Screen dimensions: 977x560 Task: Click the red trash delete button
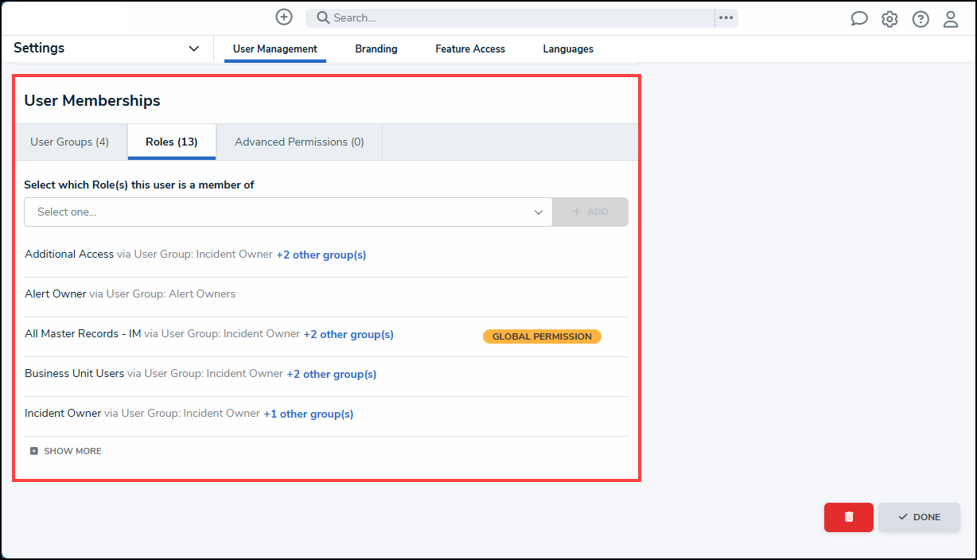click(849, 517)
